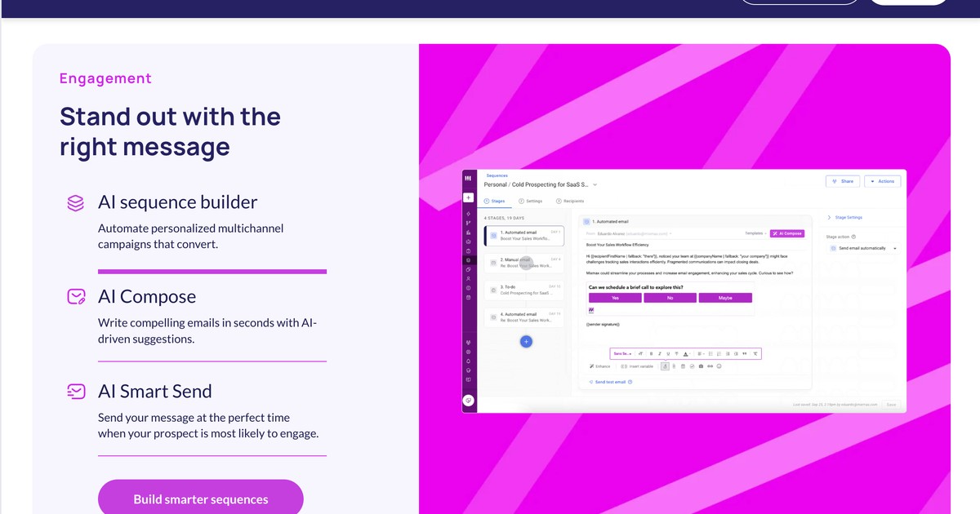980x514 pixels.
Task: Click the AI Smart Send icon
Action: tap(76, 392)
